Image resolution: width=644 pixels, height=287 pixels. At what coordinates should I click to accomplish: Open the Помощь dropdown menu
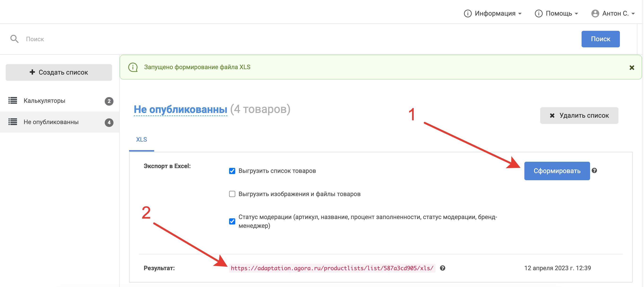tap(557, 13)
